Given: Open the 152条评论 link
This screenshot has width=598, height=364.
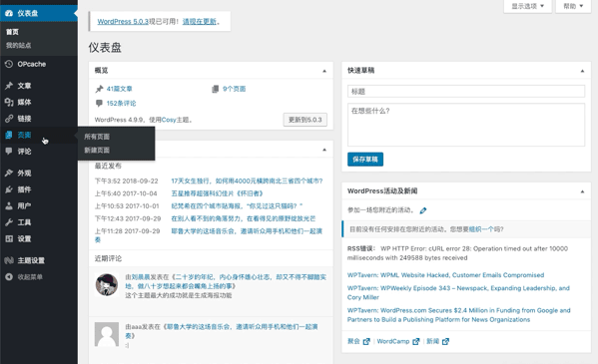Looking at the screenshot, I should [x=121, y=104].
